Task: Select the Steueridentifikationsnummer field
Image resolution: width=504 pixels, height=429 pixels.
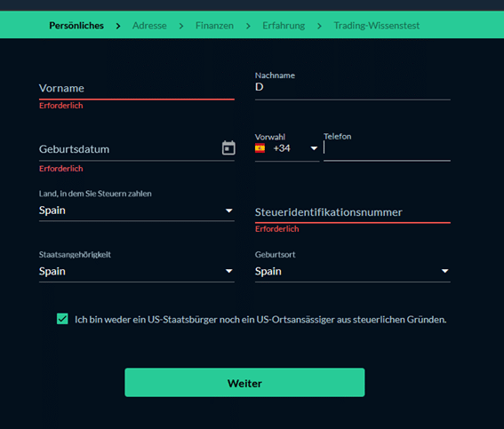Action: [353, 212]
